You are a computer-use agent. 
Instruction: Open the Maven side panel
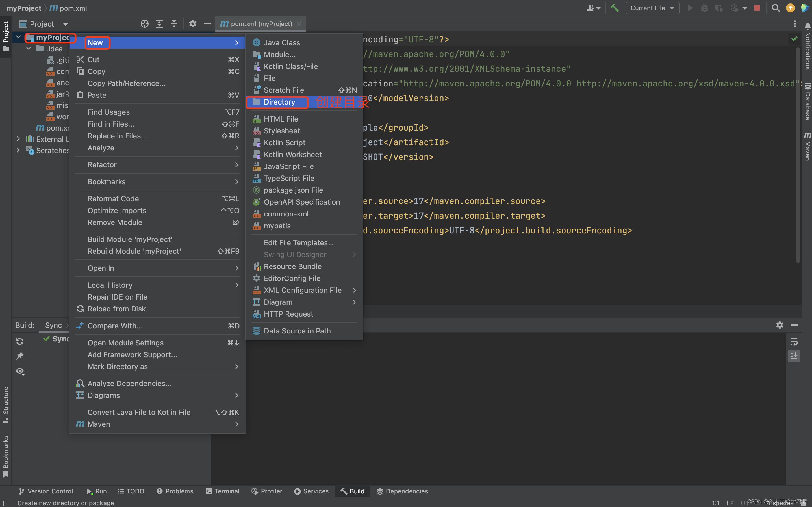click(807, 146)
